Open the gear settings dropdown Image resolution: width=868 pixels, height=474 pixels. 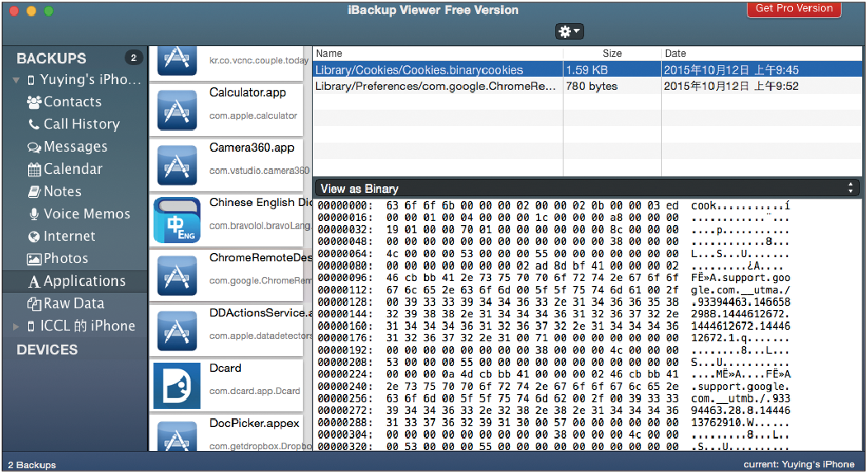pyautogui.click(x=569, y=31)
